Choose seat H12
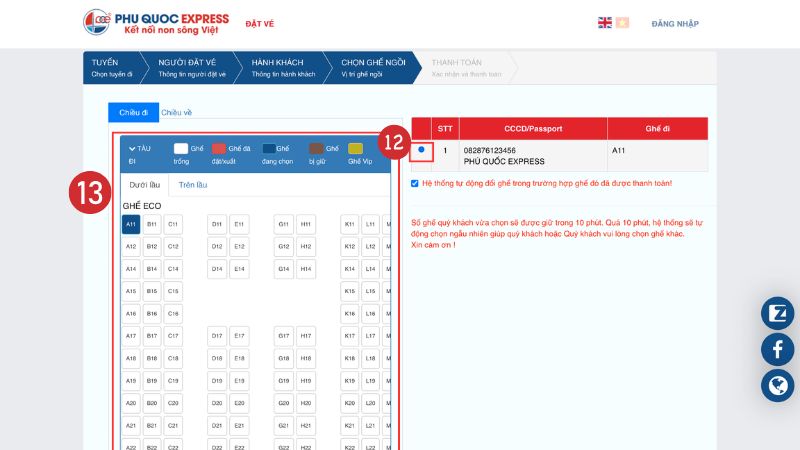Viewport: 800px width, 450px height. [306, 247]
